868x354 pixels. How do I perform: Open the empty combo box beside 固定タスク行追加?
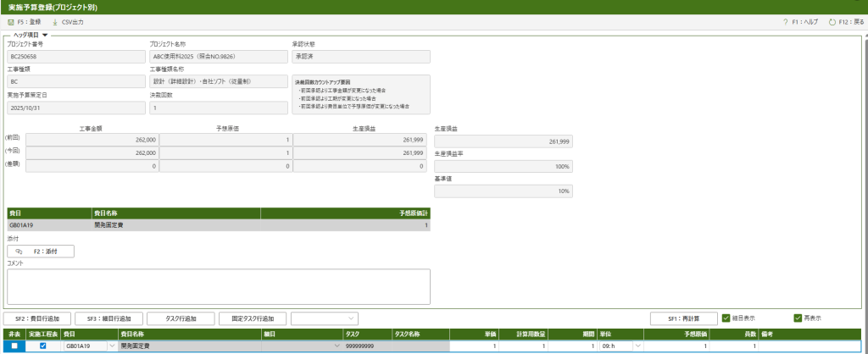tap(325, 318)
